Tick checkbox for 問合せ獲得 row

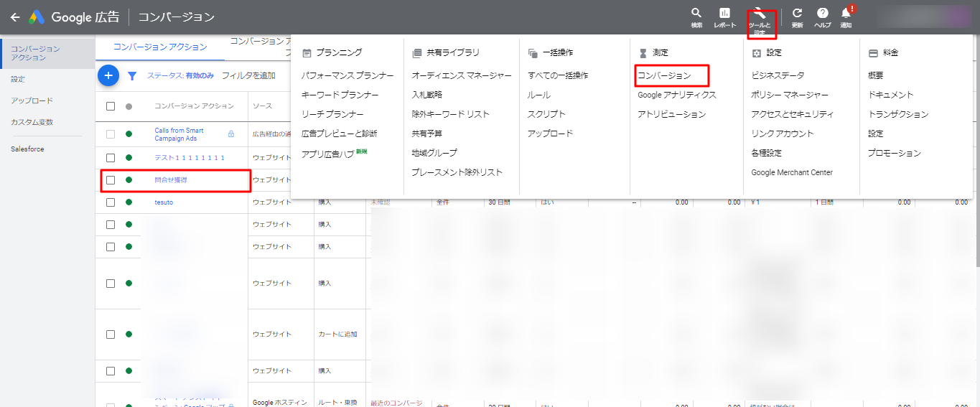(111, 180)
